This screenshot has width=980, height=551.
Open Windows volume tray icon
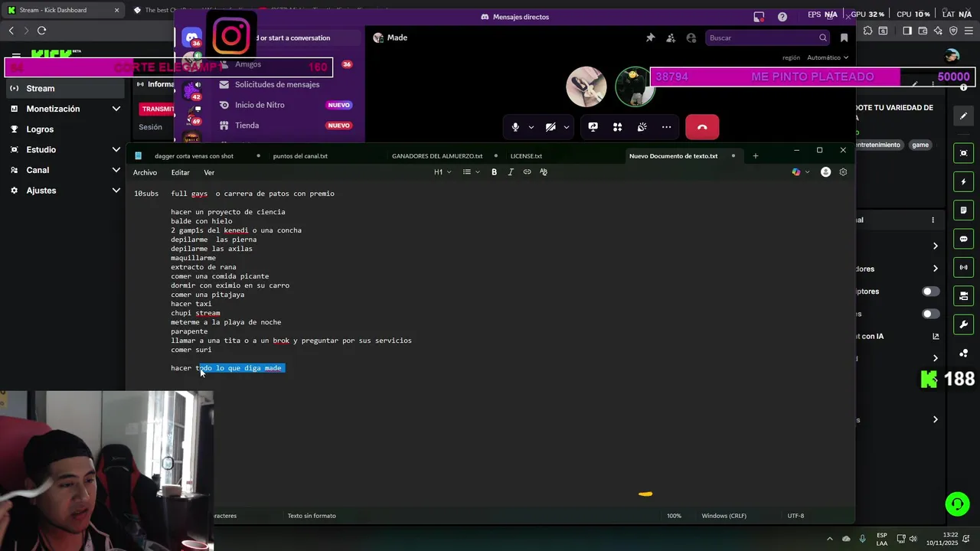[913, 539]
